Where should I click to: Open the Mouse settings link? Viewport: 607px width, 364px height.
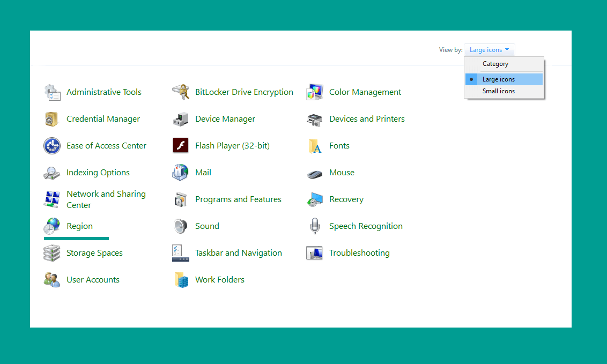(x=342, y=173)
